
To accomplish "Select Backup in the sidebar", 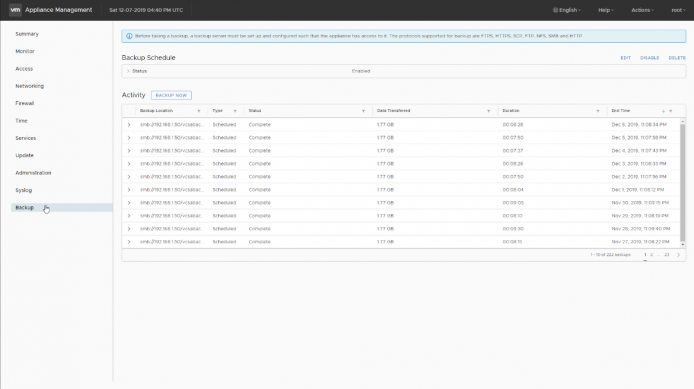I will pos(62,208).
